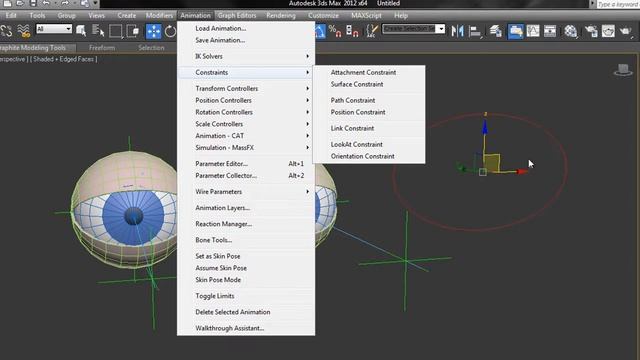640x360 pixels.
Task: Open the All selection filter dropdown
Action: point(54,29)
